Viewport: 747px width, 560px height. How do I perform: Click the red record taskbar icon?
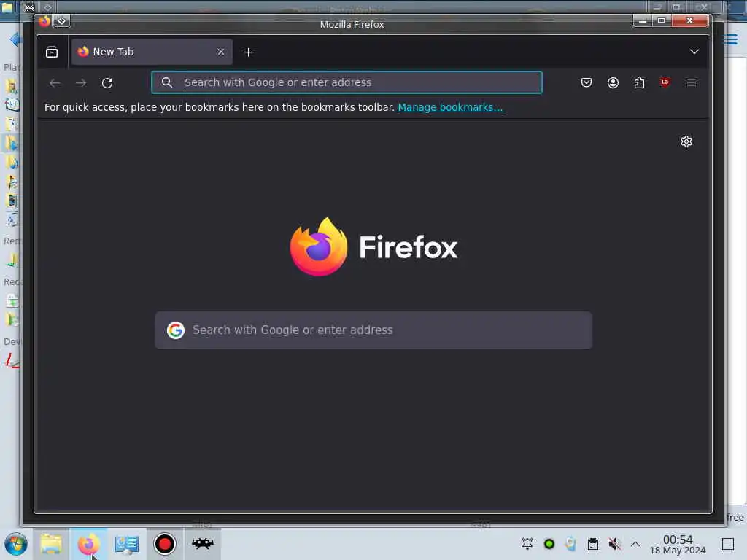pyautogui.click(x=164, y=544)
